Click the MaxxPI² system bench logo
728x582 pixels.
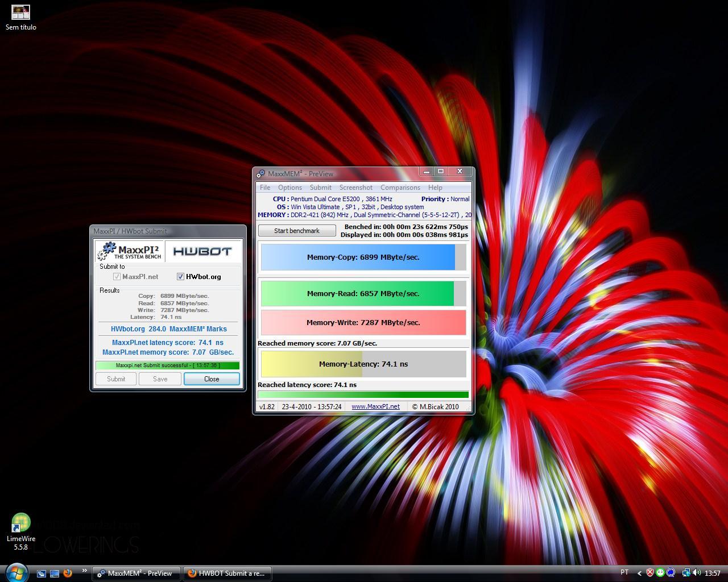pyautogui.click(x=130, y=251)
